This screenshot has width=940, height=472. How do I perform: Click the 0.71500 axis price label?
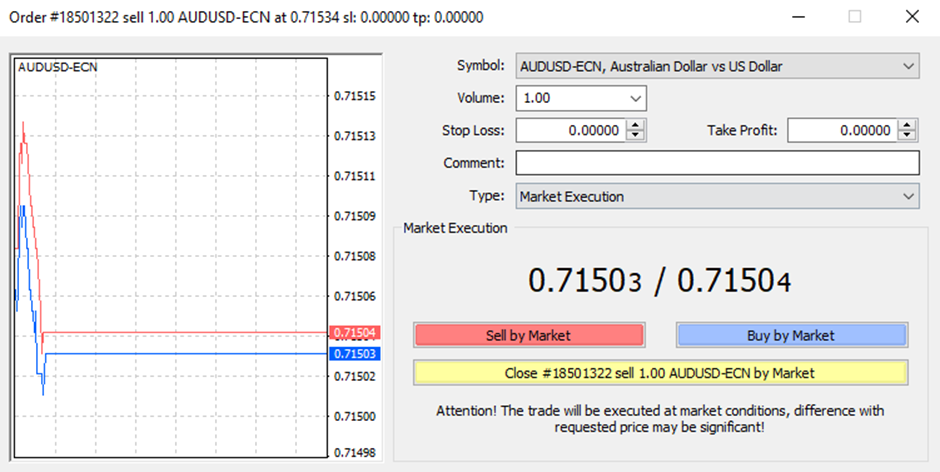pyautogui.click(x=355, y=416)
